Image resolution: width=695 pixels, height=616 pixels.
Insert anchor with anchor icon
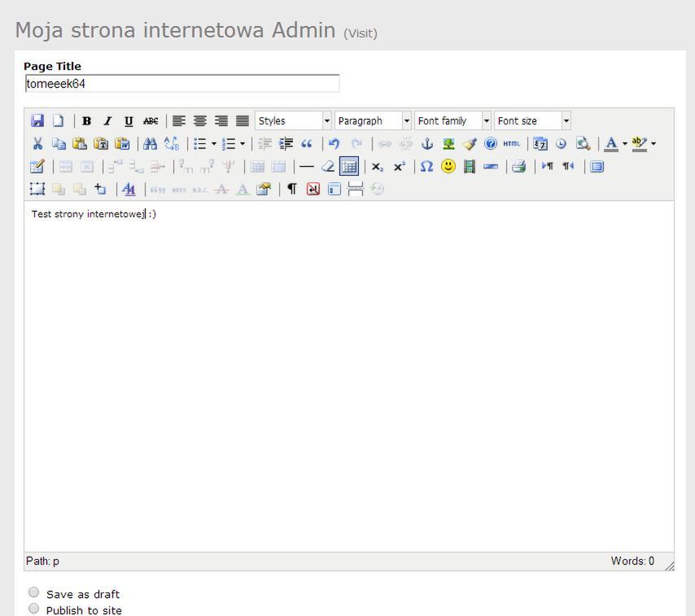pyautogui.click(x=426, y=143)
